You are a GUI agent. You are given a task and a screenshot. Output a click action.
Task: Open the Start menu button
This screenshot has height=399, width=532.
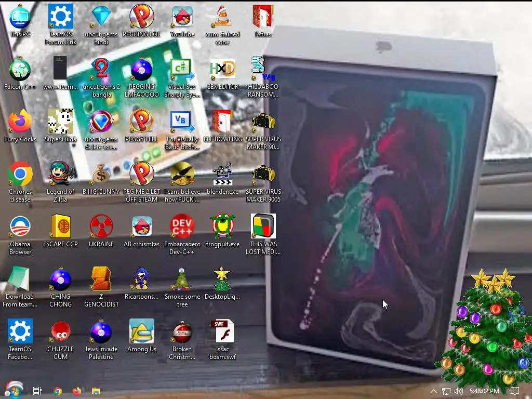point(14,390)
